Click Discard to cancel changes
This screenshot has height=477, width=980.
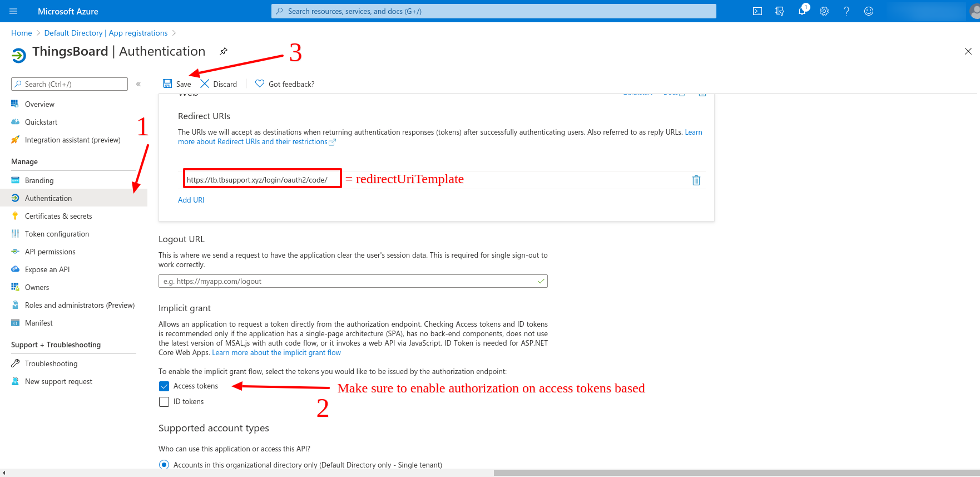[219, 84]
